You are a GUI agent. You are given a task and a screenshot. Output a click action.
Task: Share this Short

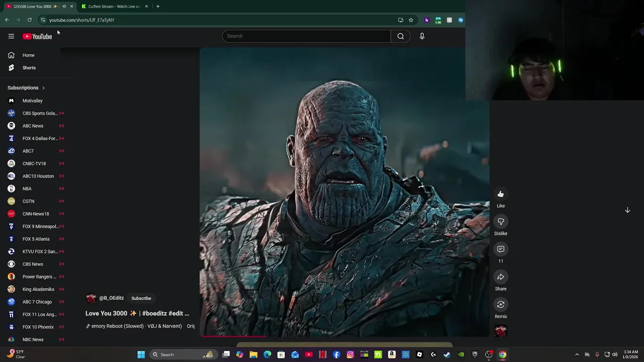[x=501, y=277]
